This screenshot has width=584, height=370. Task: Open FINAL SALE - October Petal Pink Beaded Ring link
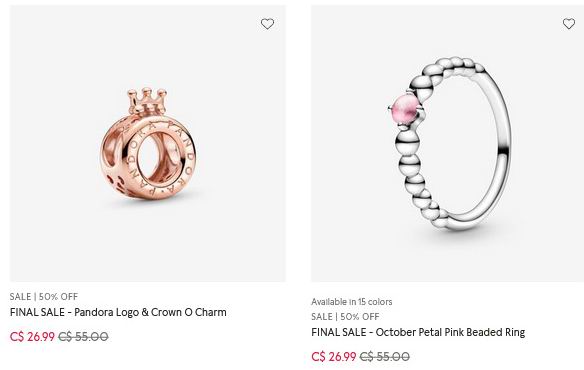tap(418, 332)
